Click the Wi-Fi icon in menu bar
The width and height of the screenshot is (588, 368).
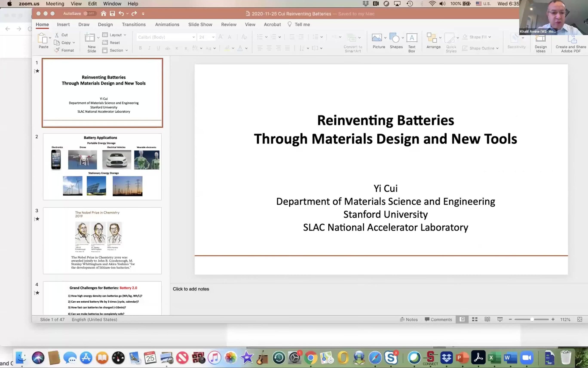pos(432,4)
